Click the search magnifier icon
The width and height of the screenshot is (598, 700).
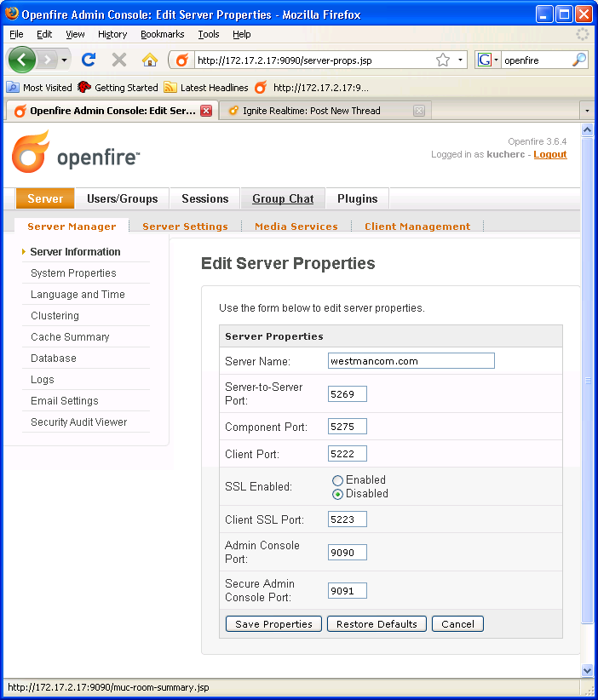click(579, 60)
